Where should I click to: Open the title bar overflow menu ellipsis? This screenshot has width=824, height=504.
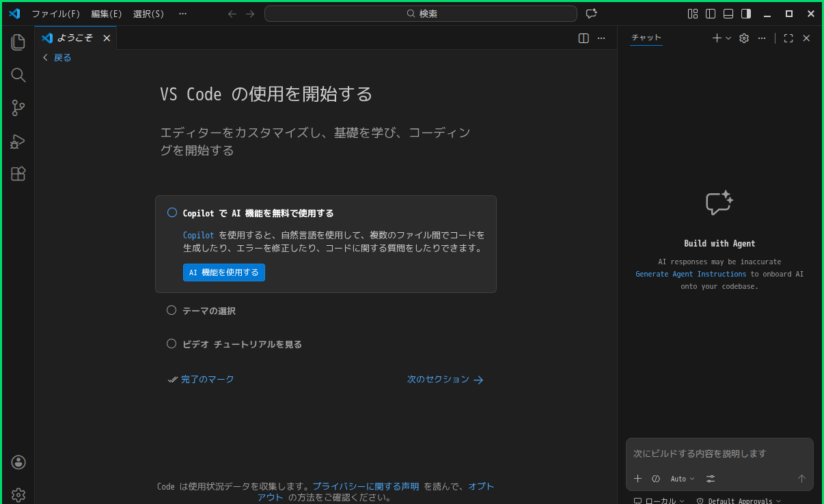(x=182, y=14)
